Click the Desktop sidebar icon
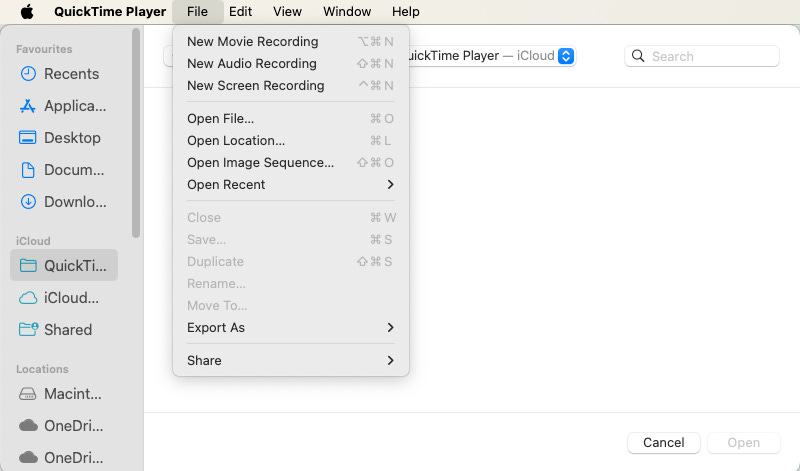Image resolution: width=800 pixels, height=471 pixels. click(28, 138)
